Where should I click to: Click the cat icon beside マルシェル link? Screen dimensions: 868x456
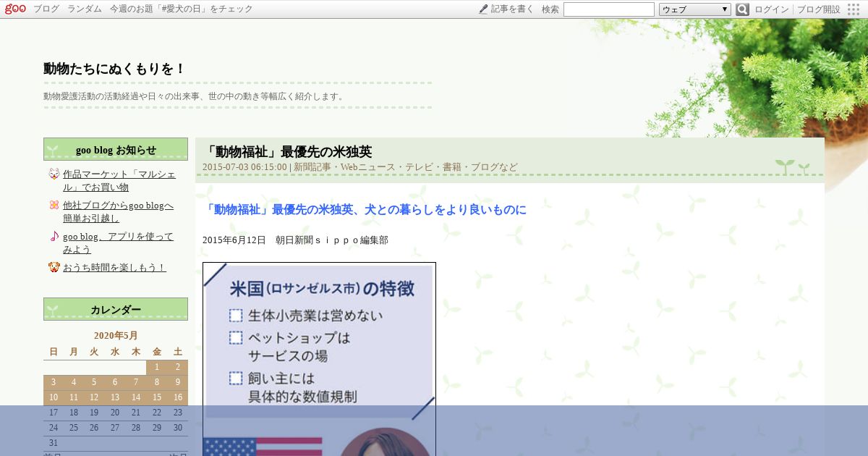point(54,174)
